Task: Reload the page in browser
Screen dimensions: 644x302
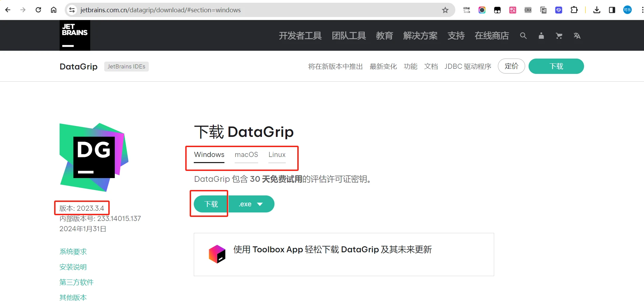Action: 38,10
